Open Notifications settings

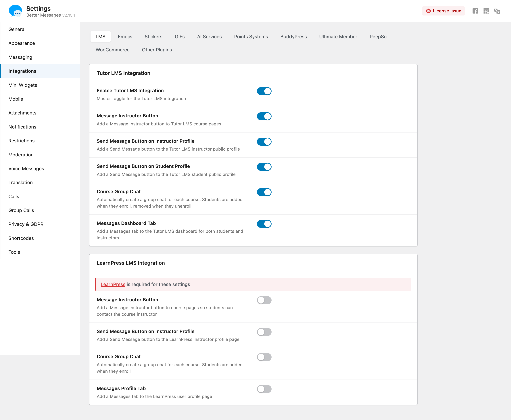pyautogui.click(x=40, y=127)
